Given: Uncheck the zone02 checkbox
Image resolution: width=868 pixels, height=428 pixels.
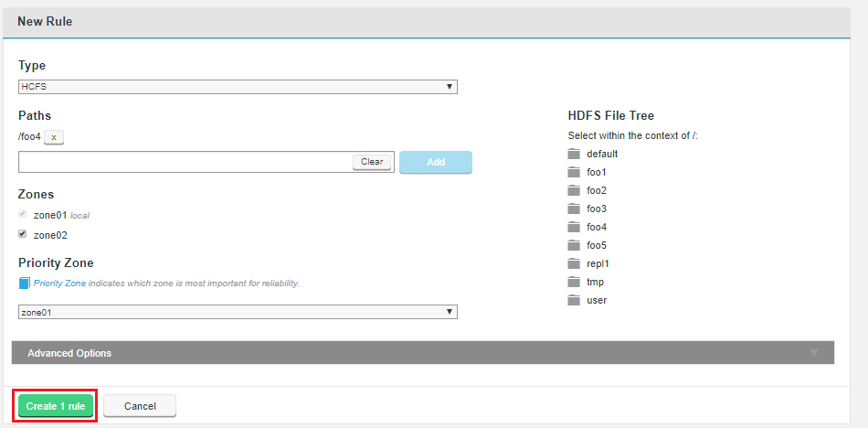Looking at the screenshot, I should tap(23, 234).
